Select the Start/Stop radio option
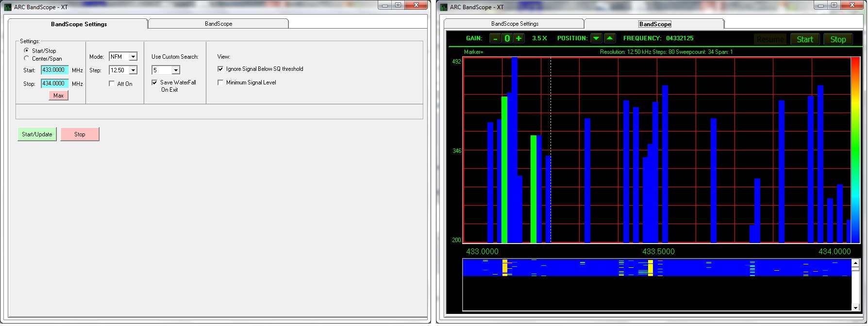This screenshot has width=868, height=326. (26, 50)
